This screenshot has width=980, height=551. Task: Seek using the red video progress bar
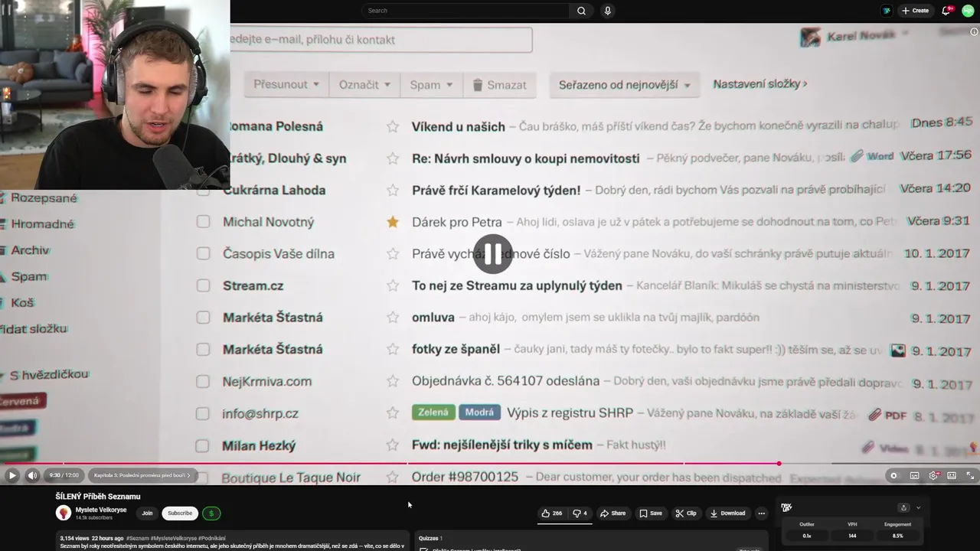[x=389, y=464]
